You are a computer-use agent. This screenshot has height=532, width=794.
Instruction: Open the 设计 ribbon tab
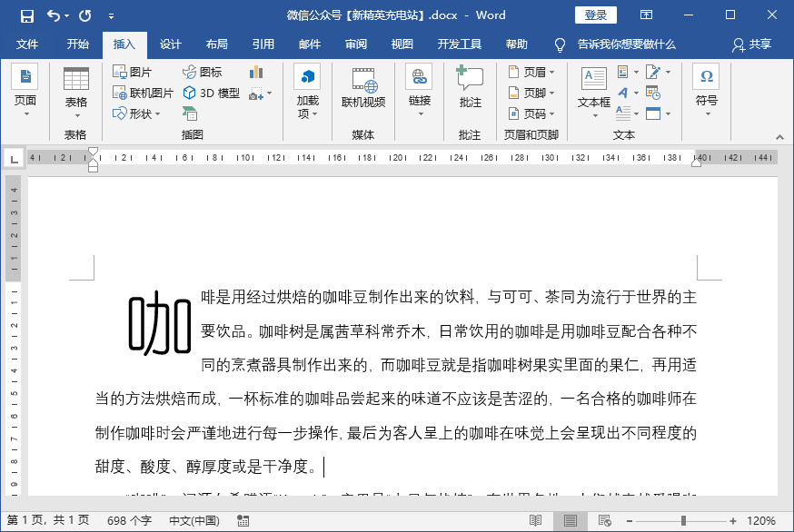(x=170, y=44)
